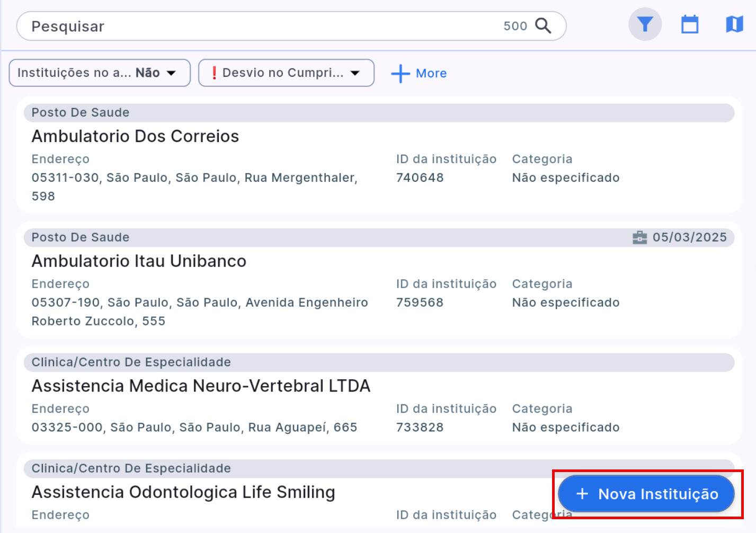
Task: Click the More filters link
Action: [x=431, y=74]
